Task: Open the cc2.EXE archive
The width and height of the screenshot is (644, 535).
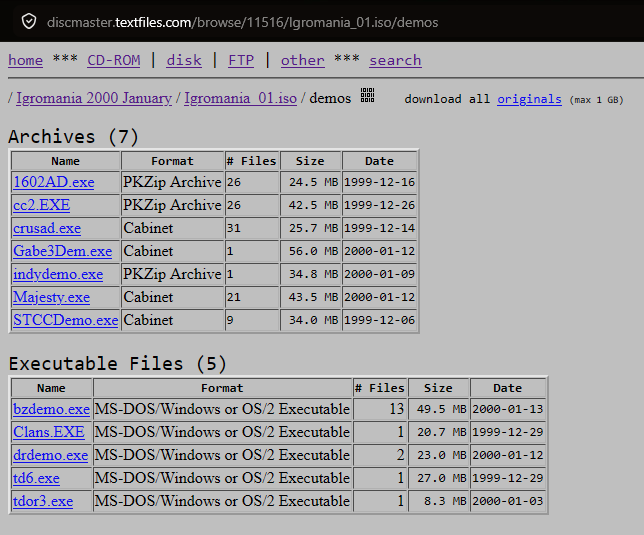Action: (41, 205)
